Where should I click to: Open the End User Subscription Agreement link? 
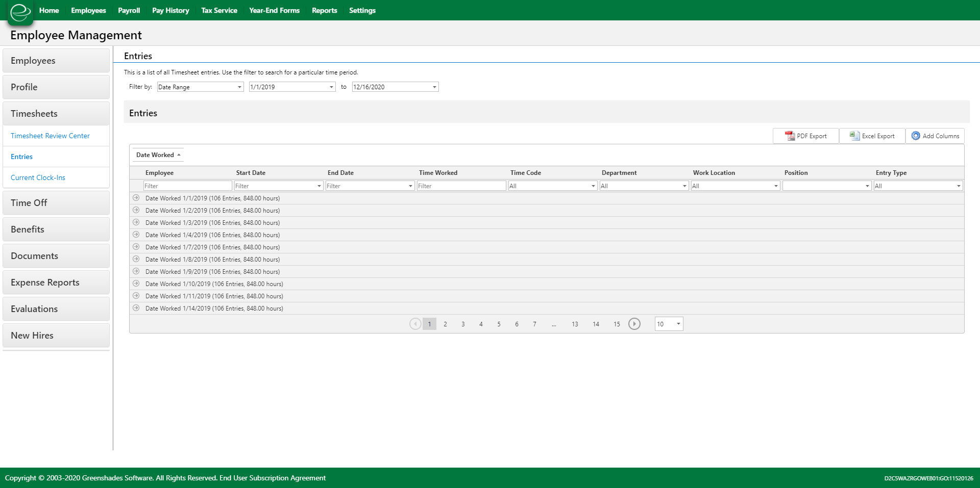click(273, 478)
